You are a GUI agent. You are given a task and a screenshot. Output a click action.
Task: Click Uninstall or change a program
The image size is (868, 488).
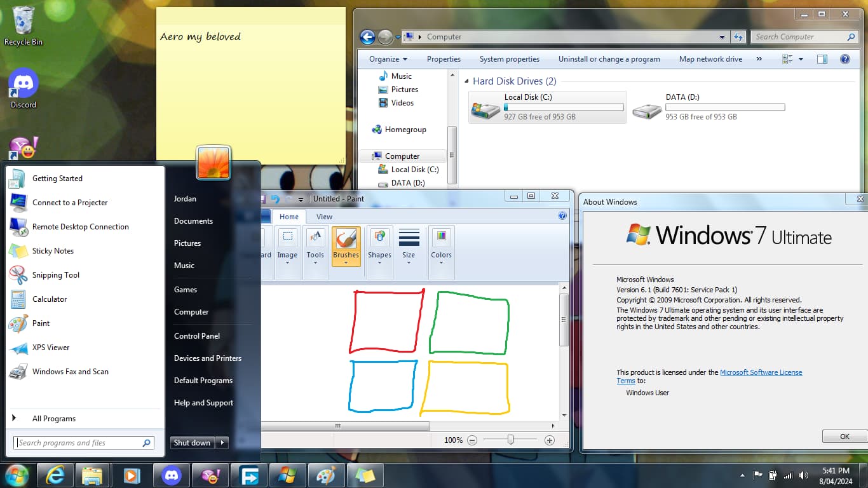[609, 59]
